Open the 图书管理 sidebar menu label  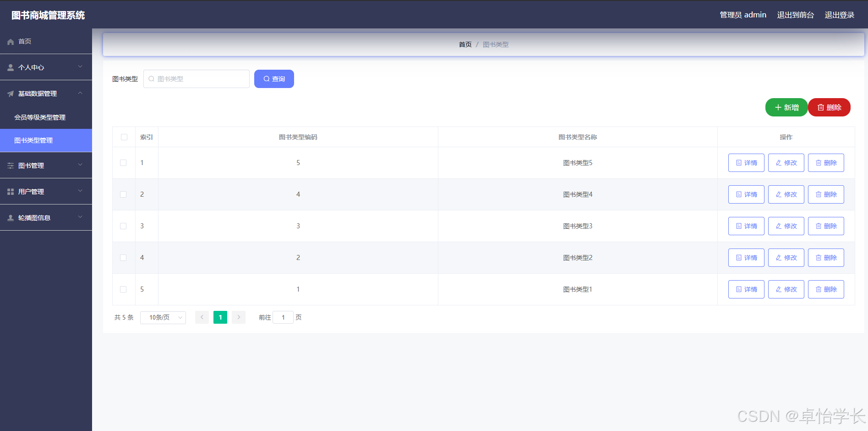click(x=31, y=166)
